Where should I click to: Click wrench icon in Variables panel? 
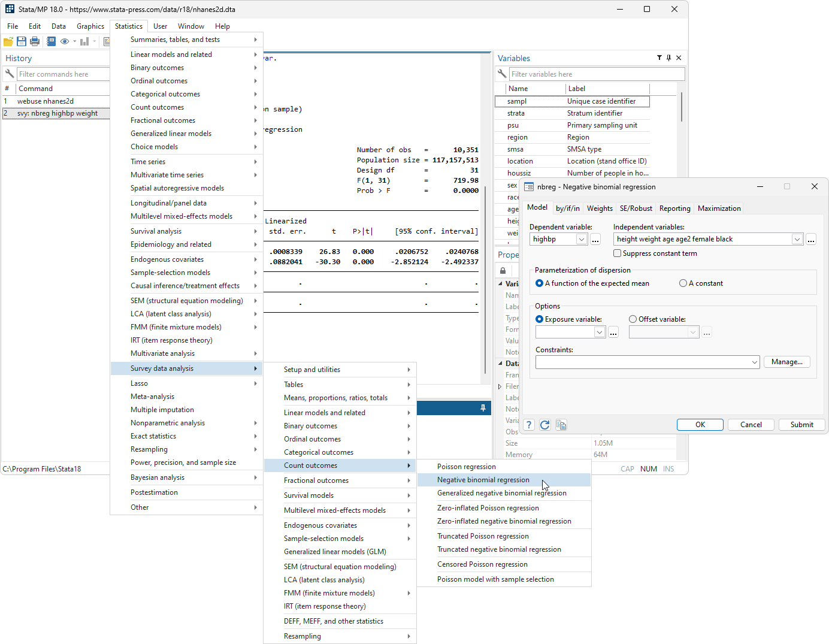(502, 74)
